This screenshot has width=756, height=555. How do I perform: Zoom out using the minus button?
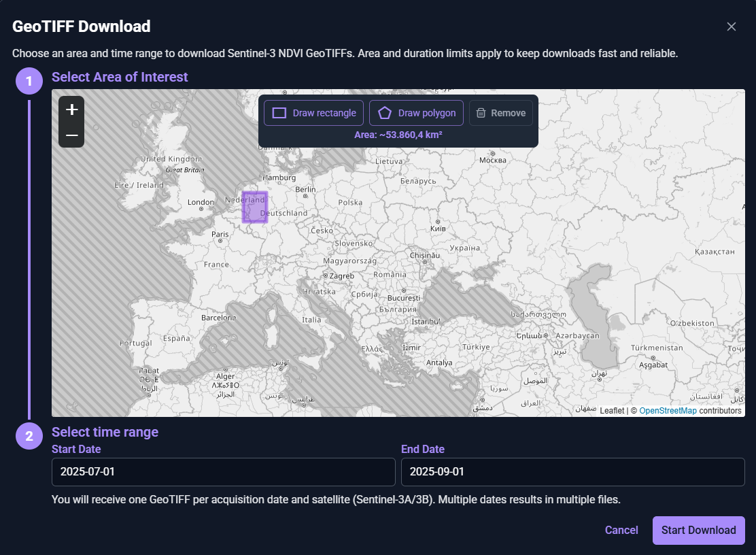[x=71, y=135]
